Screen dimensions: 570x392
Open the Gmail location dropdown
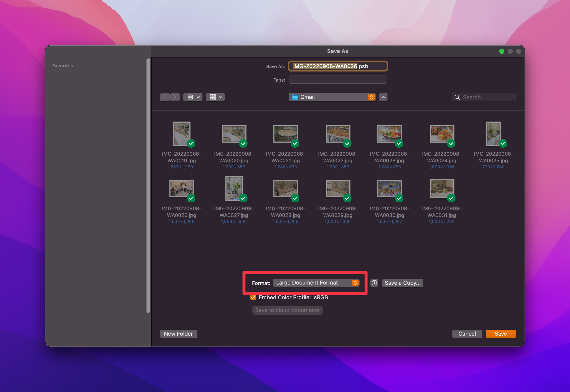(332, 97)
